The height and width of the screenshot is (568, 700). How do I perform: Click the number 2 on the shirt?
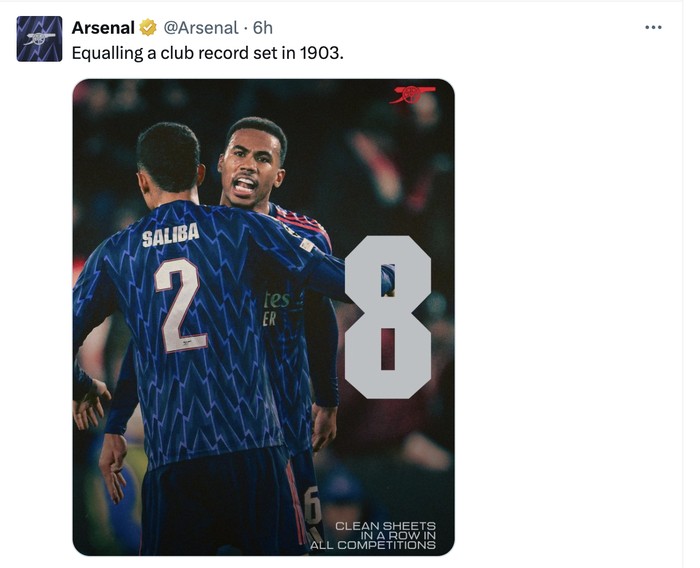point(180,304)
